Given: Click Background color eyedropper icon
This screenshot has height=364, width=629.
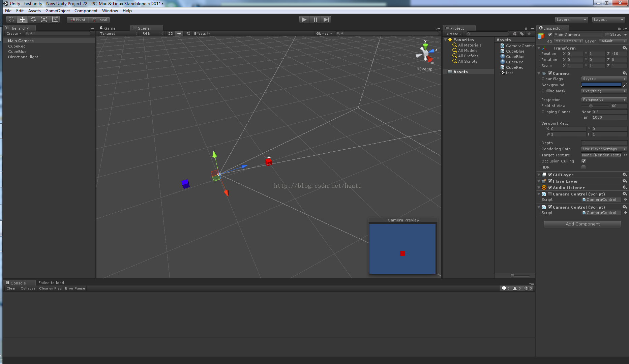Looking at the screenshot, I should tap(625, 85).
